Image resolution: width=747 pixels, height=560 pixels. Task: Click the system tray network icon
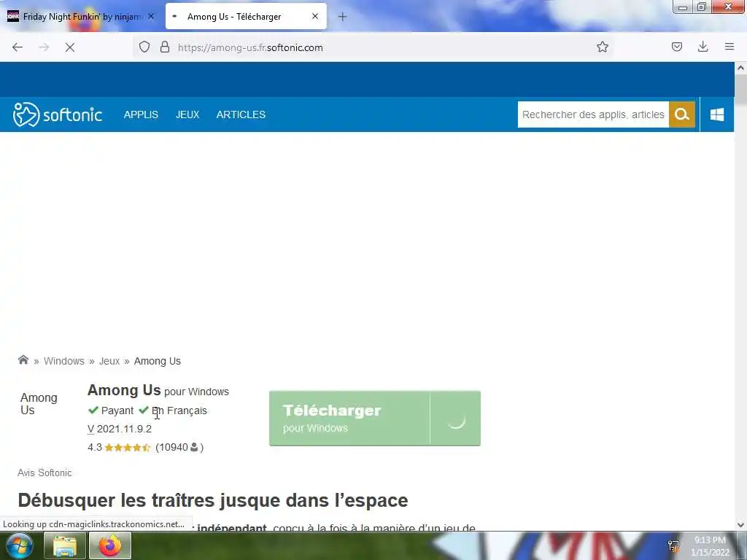tap(673, 546)
